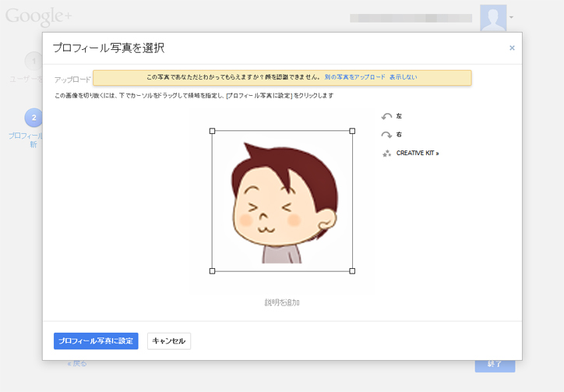Click the 左 rotate label
564x392 pixels.
click(x=399, y=116)
